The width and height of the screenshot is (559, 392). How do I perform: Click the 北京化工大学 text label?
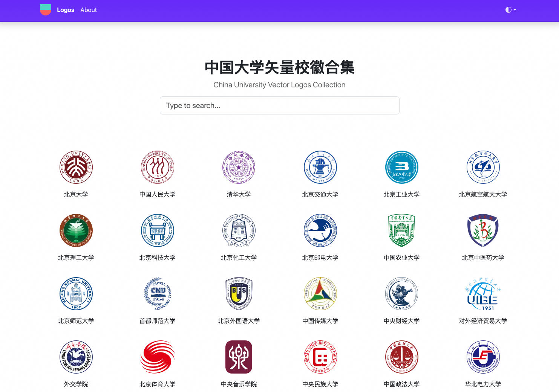coord(239,258)
